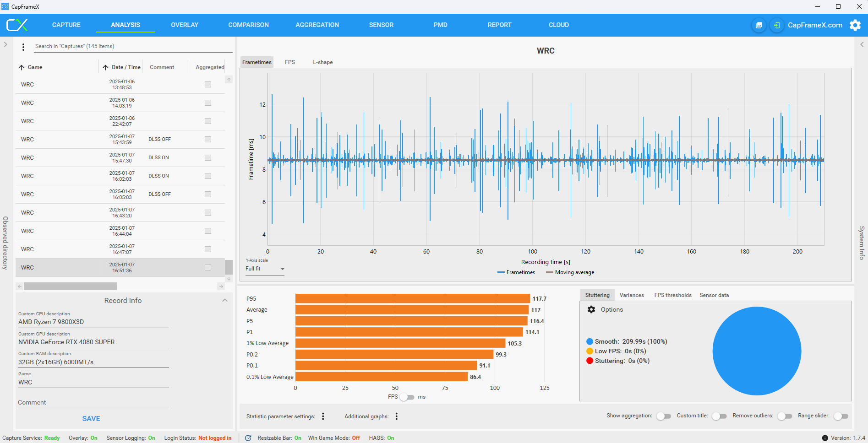868x443 pixels.
Task: Open Stuttering options gear icon
Action: coord(591,309)
